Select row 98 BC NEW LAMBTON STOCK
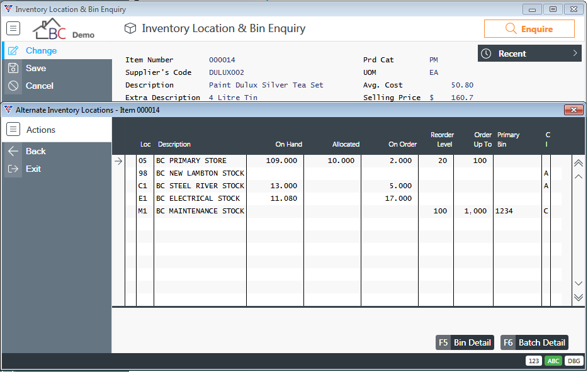588x372 pixels. [x=342, y=173]
